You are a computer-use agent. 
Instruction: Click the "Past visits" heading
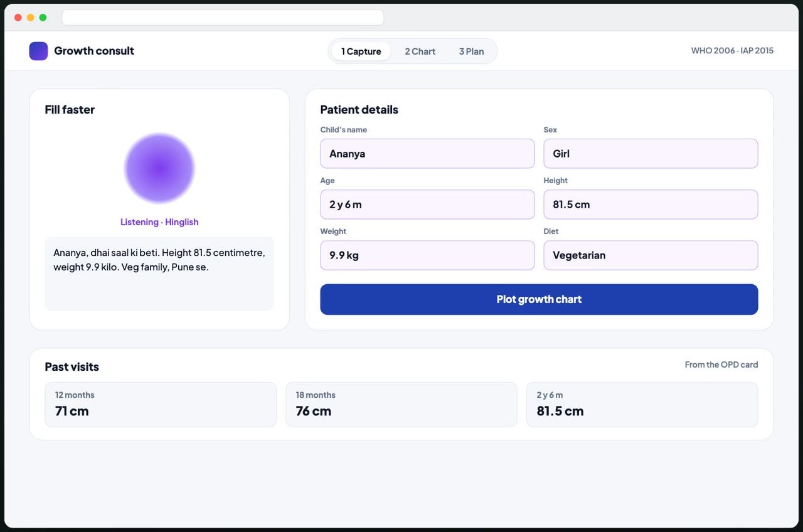(72, 367)
